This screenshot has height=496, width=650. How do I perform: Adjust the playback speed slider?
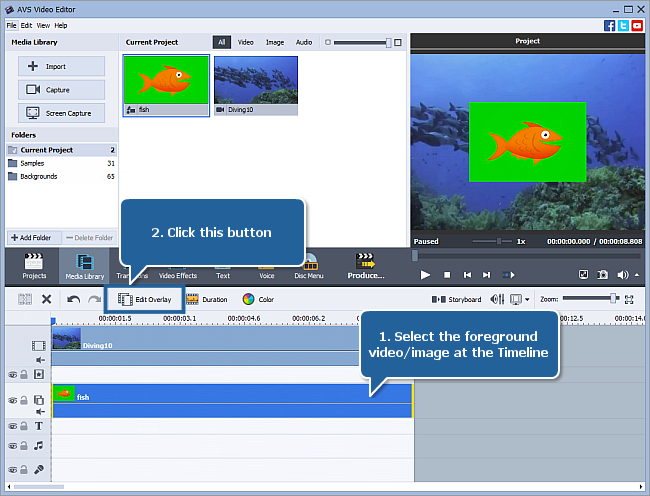[x=499, y=241]
